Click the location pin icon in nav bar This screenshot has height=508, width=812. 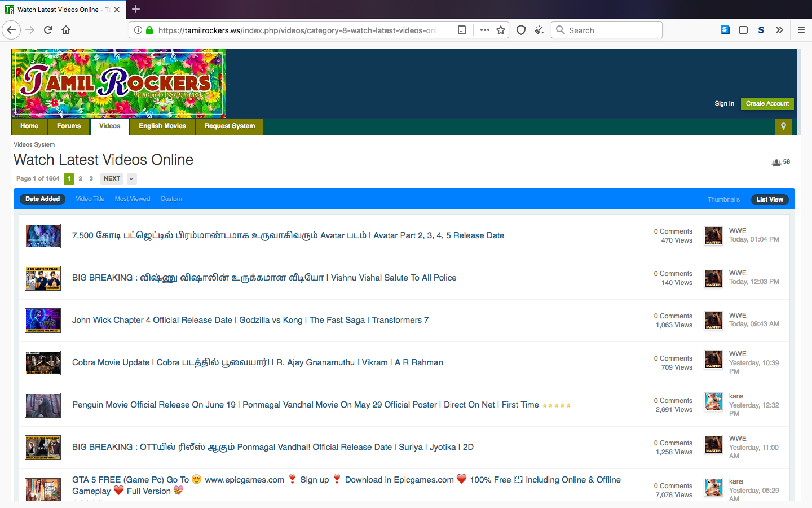pos(783,126)
